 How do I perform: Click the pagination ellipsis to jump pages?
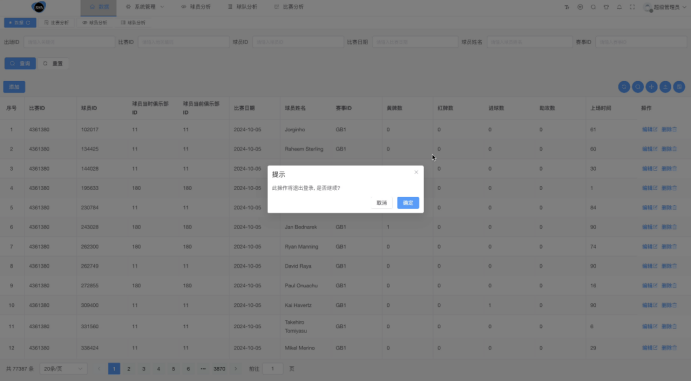pyautogui.click(x=203, y=369)
